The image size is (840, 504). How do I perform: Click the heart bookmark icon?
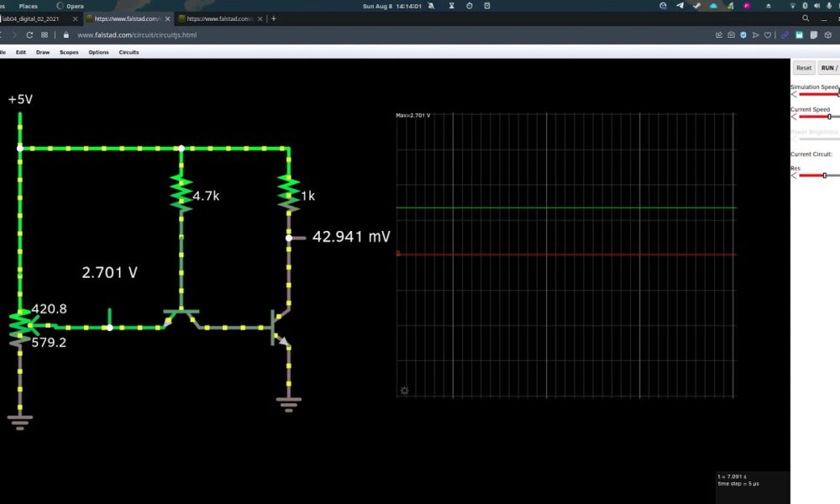click(768, 35)
